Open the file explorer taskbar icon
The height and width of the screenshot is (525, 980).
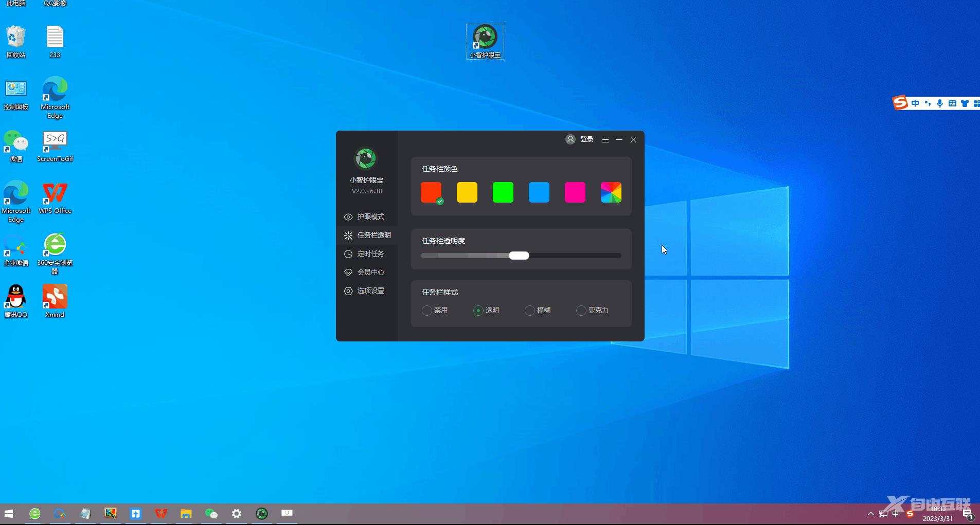[186, 514]
